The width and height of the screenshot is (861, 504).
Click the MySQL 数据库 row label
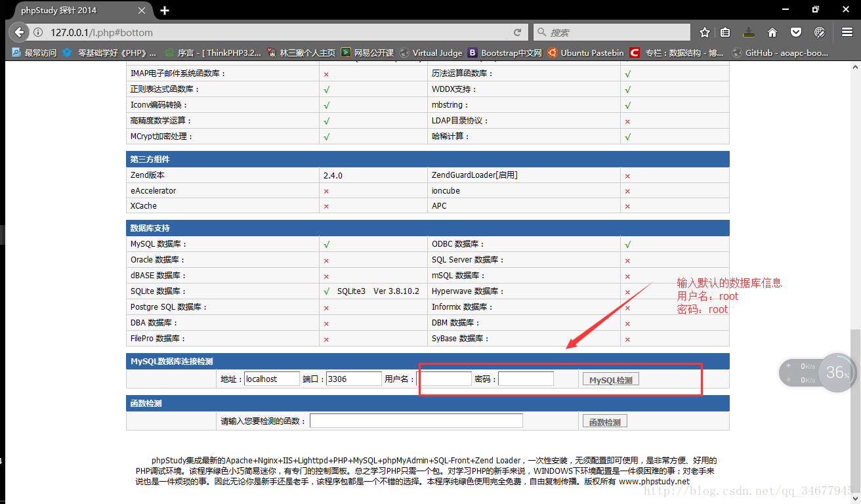click(159, 244)
